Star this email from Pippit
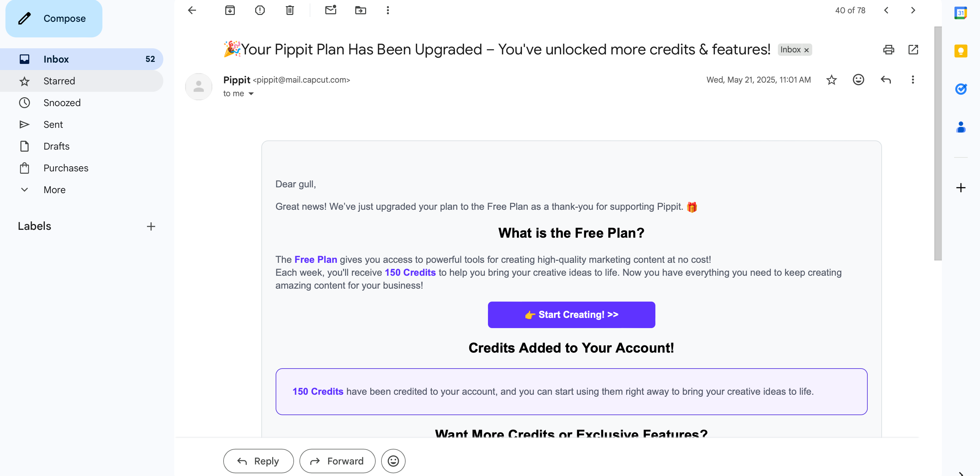Screen dimensions: 980x476 831,80
